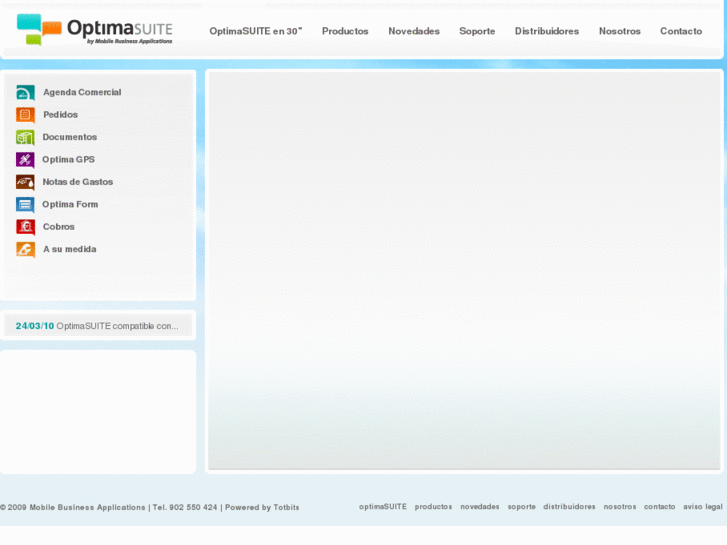This screenshot has width=727, height=545.
Task: Open the Optima GPS product link
Action: click(68, 159)
